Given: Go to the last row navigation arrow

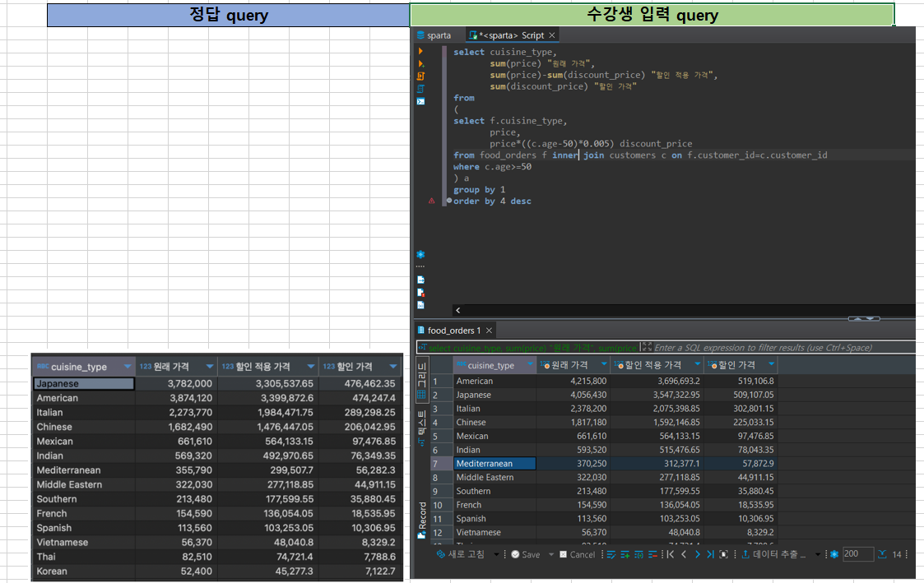Looking at the screenshot, I should pyautogui.click(x=710, y=554).
